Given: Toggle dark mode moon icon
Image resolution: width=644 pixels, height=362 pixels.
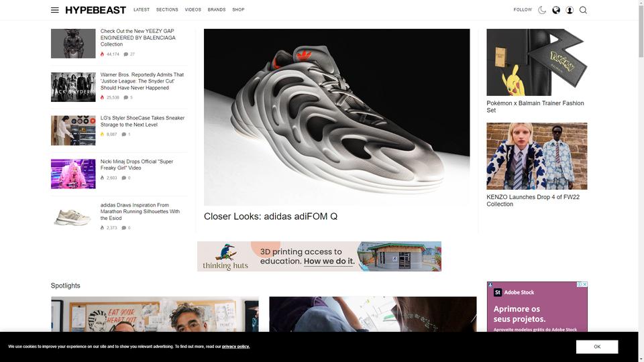Looking at the screenshot, I should pos(542,10).
